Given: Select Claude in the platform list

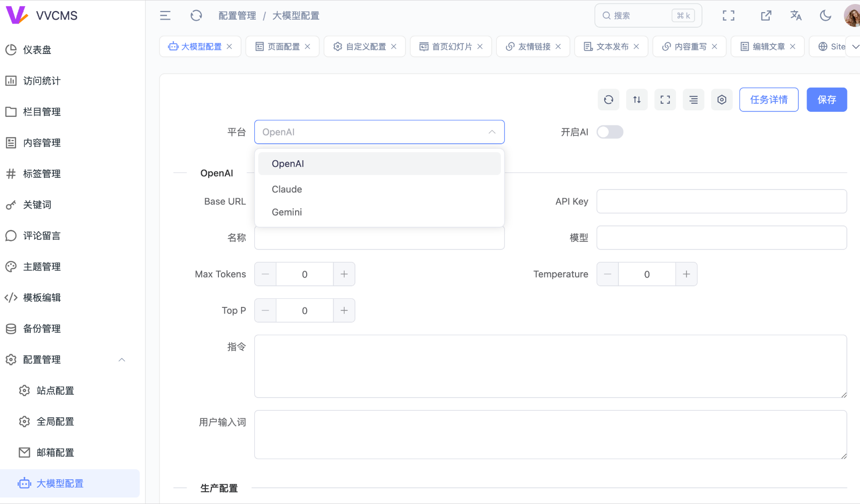Looking at the screenshot, I should pos(379,190).
